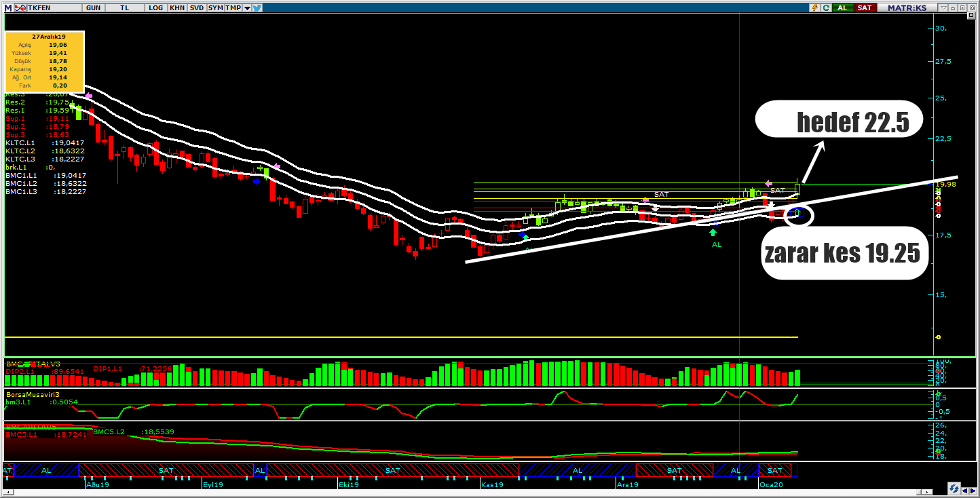
Task: Open the TMP template menu
Action: [233, 7]
